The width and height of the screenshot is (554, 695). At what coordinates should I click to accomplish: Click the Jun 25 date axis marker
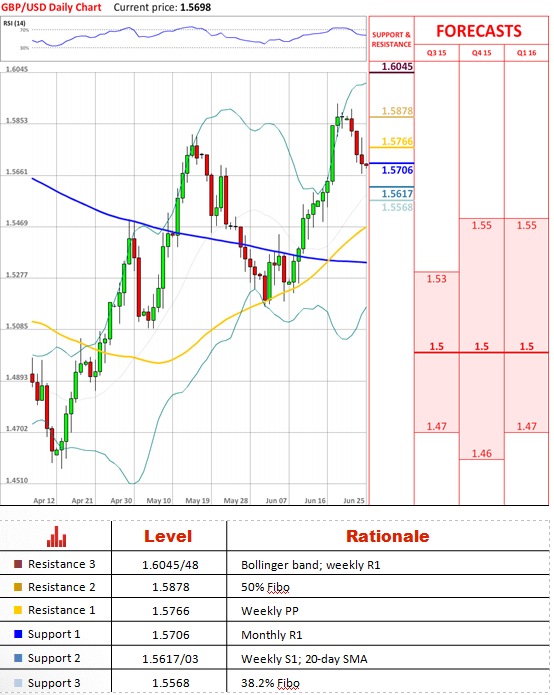click(x=354, y=500)
